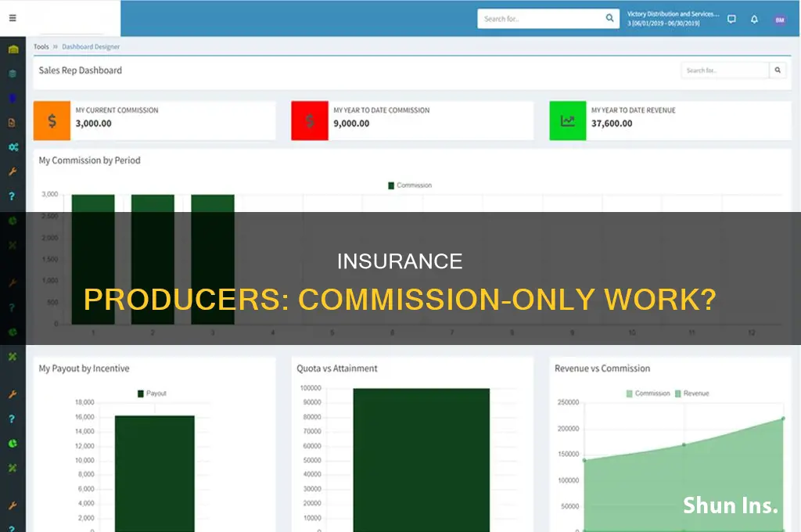This screenshot has height=532, width=801.
Task: Click the orange dollar icon of My Current Commission
Action: pos(52,120)
